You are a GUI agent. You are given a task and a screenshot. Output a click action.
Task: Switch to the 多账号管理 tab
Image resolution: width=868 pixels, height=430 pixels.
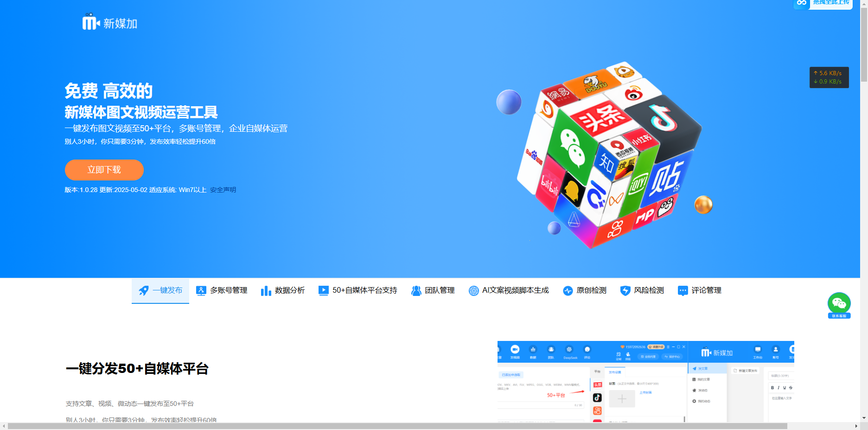pyautogui.click(x=222, y=290)
